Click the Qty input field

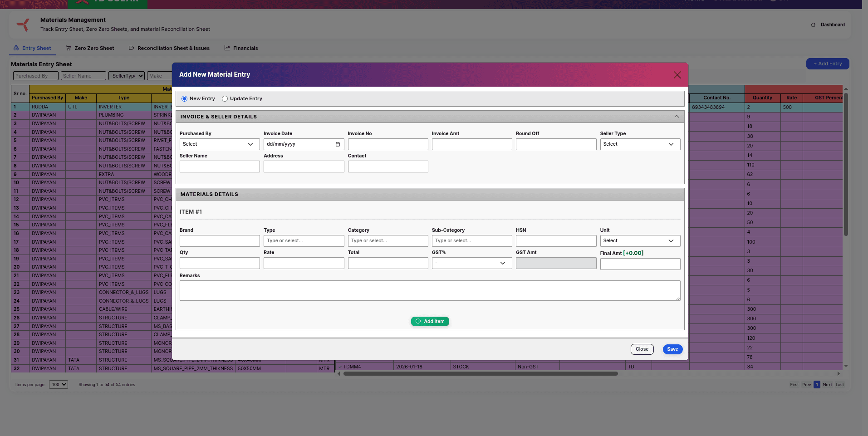point(220,263)
